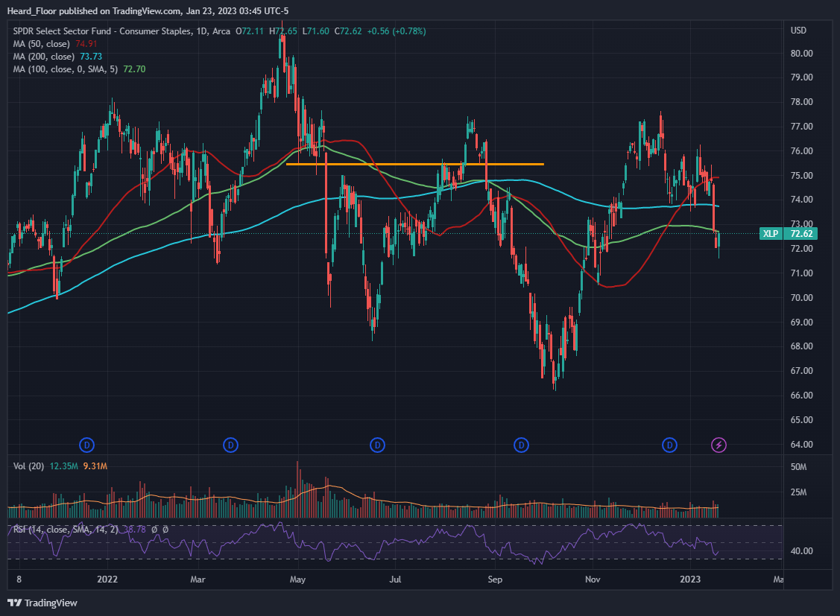This screenshot has height=616, width=840.
Task: Click the 70.00 price axis label
Action: click(x=801, y=297)
